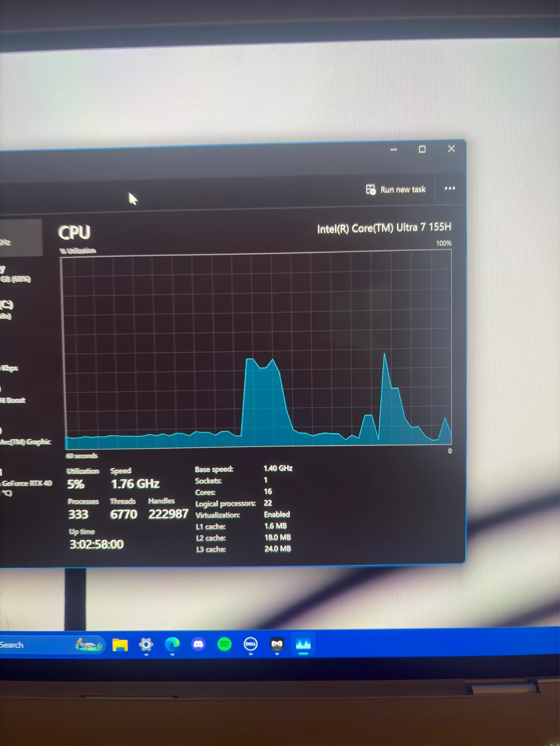The height and width of the screenshot is (746, 560).
Task: Select the Disk (C:) sidebar entry
Action: click(7, 310)
